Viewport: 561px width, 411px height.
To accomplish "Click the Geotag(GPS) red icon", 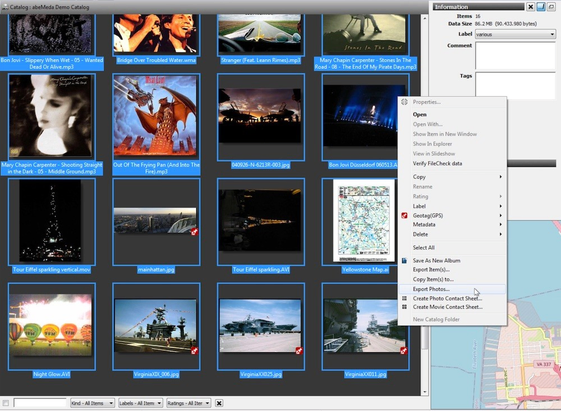I will [404, 215].
